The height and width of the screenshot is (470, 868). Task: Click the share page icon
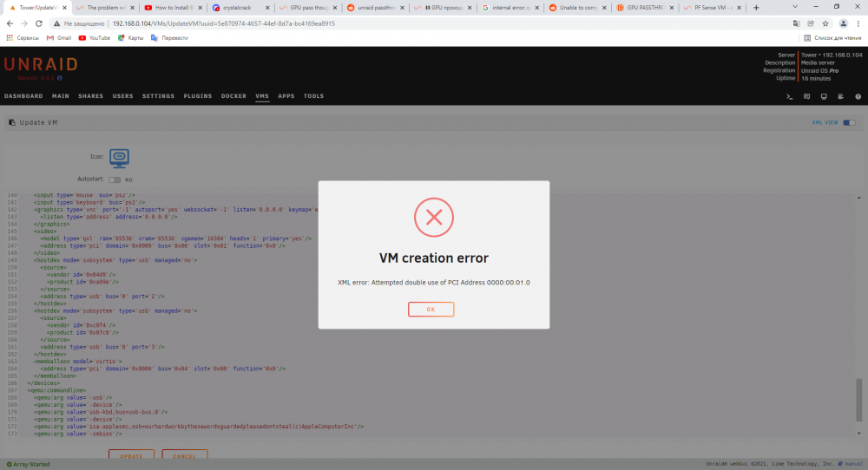point(811,23)
